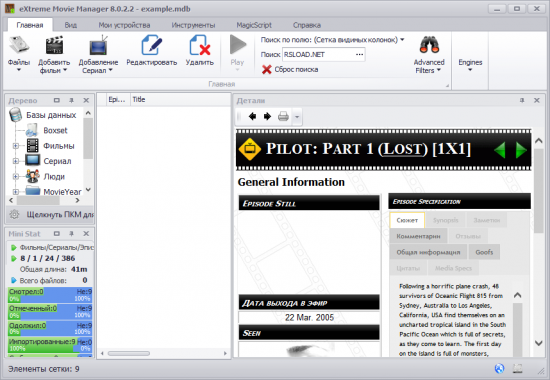Image resolution: width=550 pixels, height=380 pixels.
Task: Click the Title column header
Action: [180, 100]
